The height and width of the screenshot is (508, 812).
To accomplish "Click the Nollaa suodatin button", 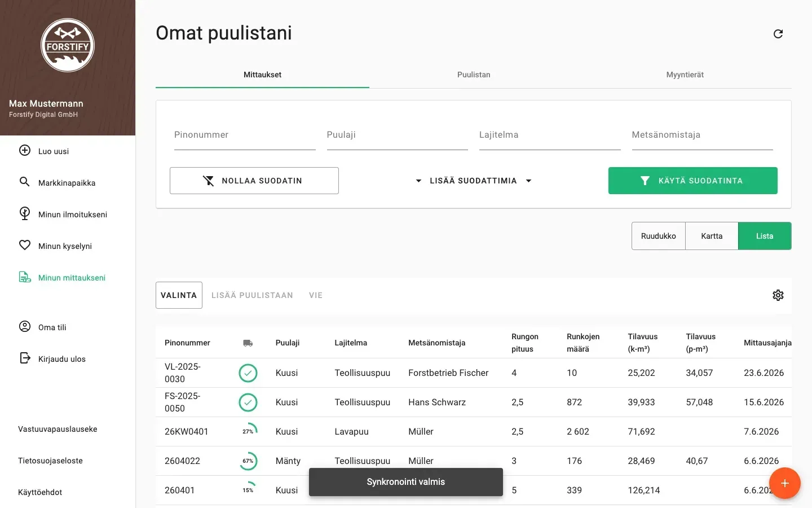I will pyautogui.click(x=254, y=181).
